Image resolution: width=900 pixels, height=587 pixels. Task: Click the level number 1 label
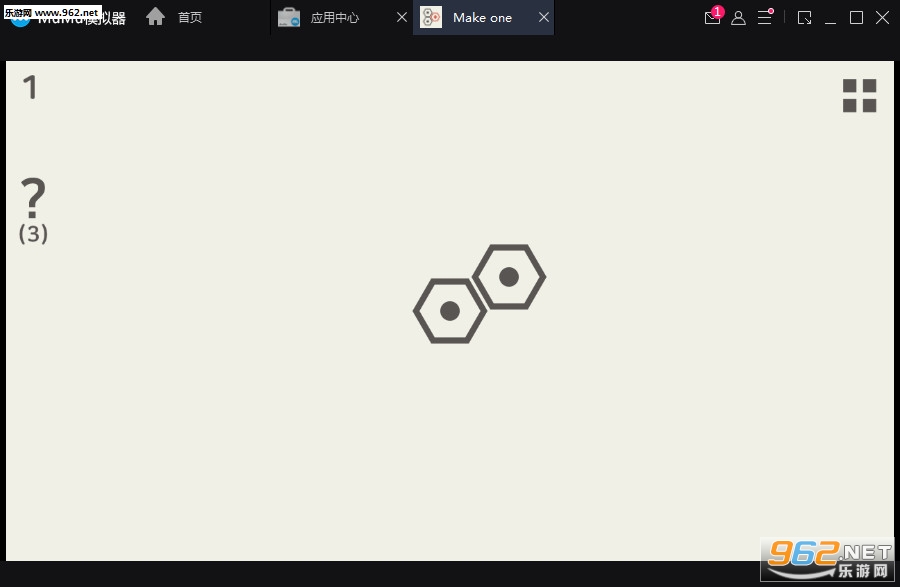click(30, 87)
